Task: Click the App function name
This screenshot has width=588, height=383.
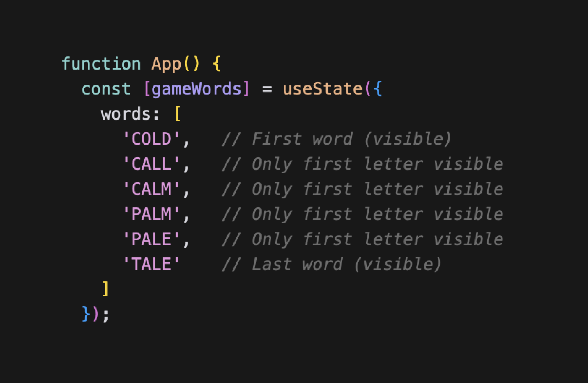Action: tap(166, 65)
